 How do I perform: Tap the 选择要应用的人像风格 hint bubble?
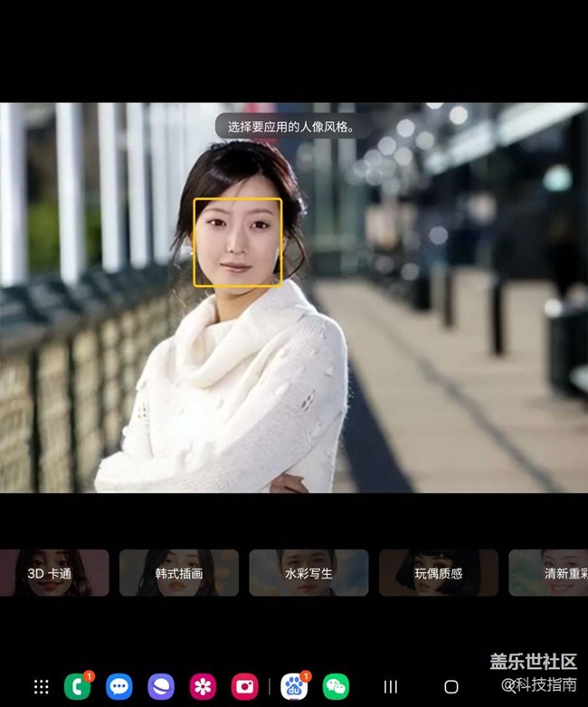point(290,127)
